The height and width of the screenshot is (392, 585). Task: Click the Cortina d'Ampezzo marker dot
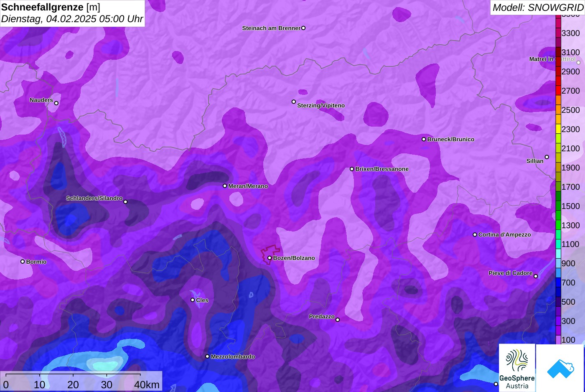pyautogui.click(x=475, y=234)
